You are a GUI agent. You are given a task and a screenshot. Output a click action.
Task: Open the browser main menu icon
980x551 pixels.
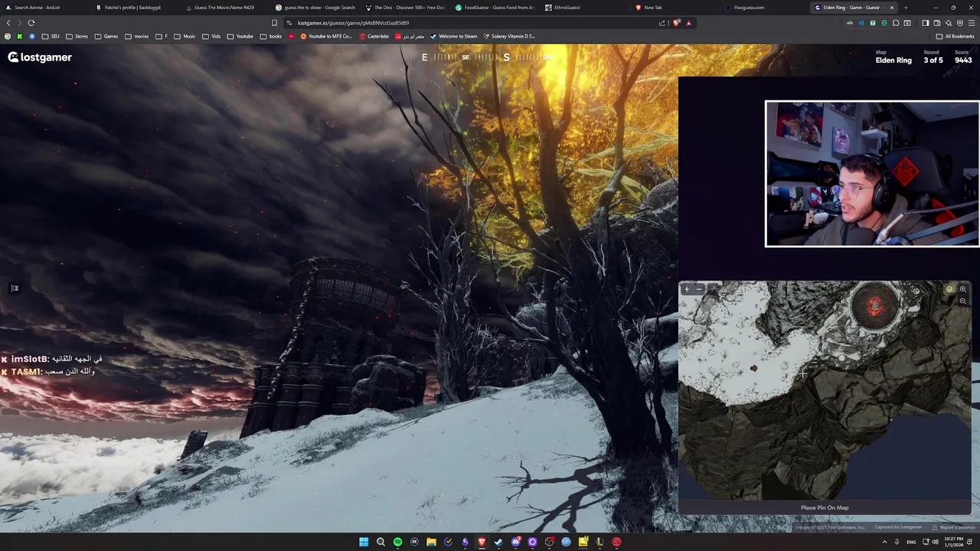[x=971, y=23]
